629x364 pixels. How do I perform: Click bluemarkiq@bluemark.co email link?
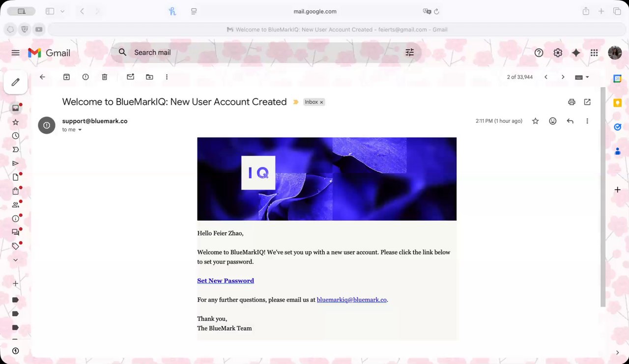352,300
